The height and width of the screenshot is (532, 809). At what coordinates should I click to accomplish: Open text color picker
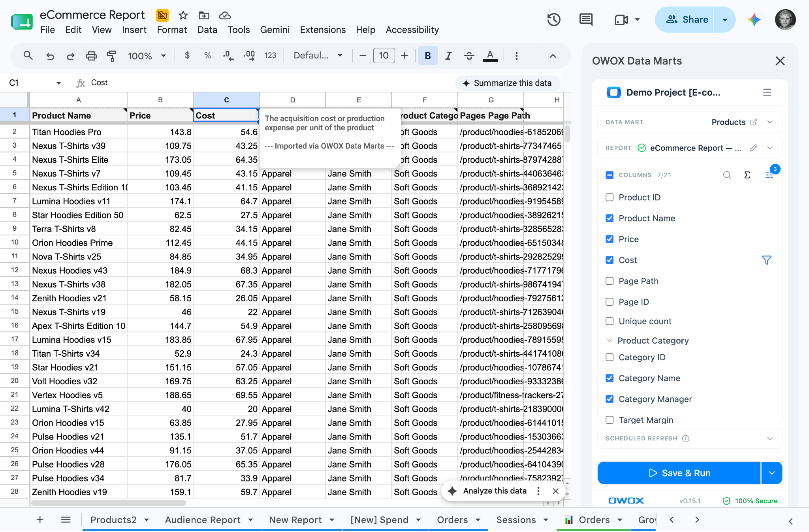click(490, 56)
